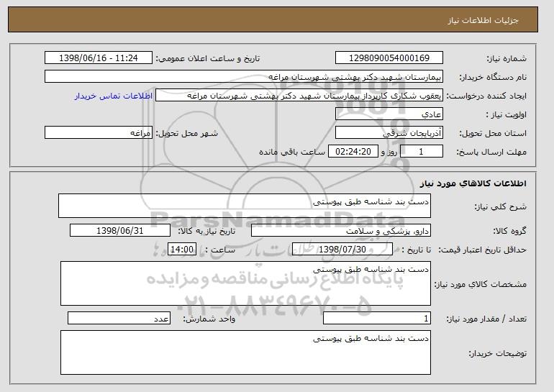This screenshot has width=554, height=392.
Task: Click the تاریخ نیاز به کالا date field
Action: point(120,231)
